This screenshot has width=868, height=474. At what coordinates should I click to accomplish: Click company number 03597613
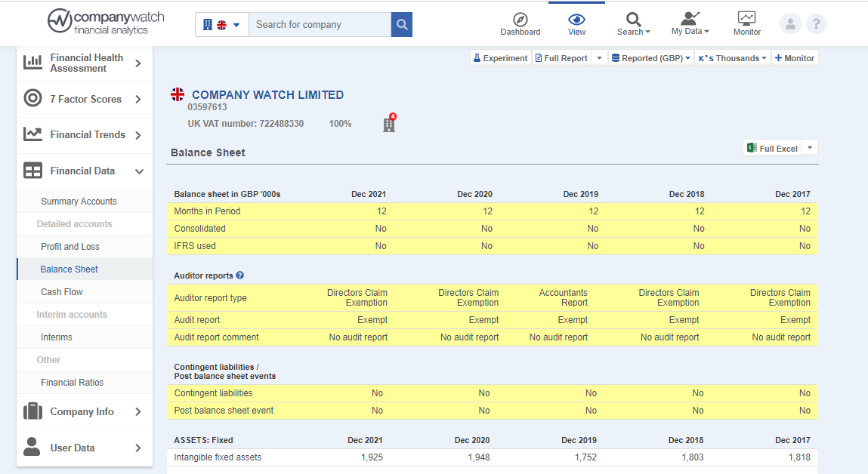[x=207, y=107]
